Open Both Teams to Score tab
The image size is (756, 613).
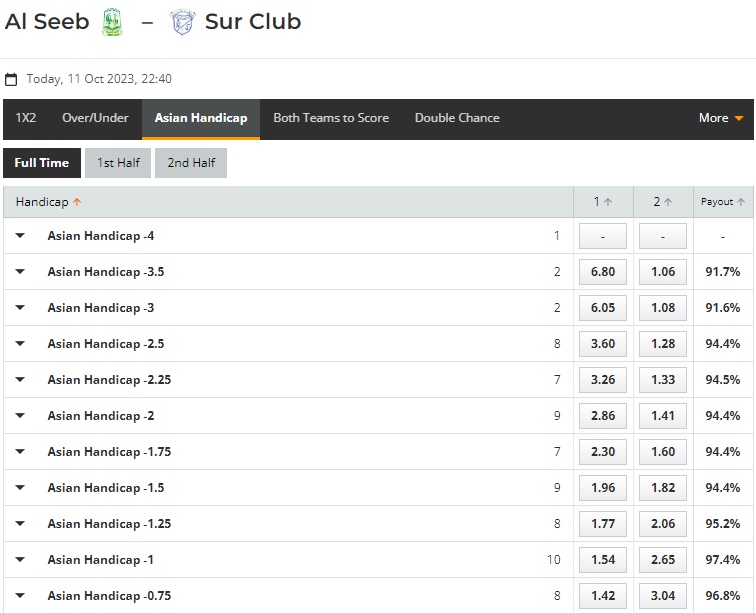click(x=331, y=118)
